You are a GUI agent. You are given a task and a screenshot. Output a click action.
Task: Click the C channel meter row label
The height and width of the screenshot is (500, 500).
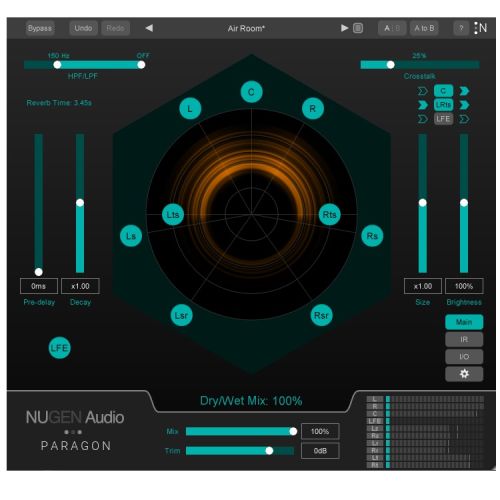coord(374,414)
